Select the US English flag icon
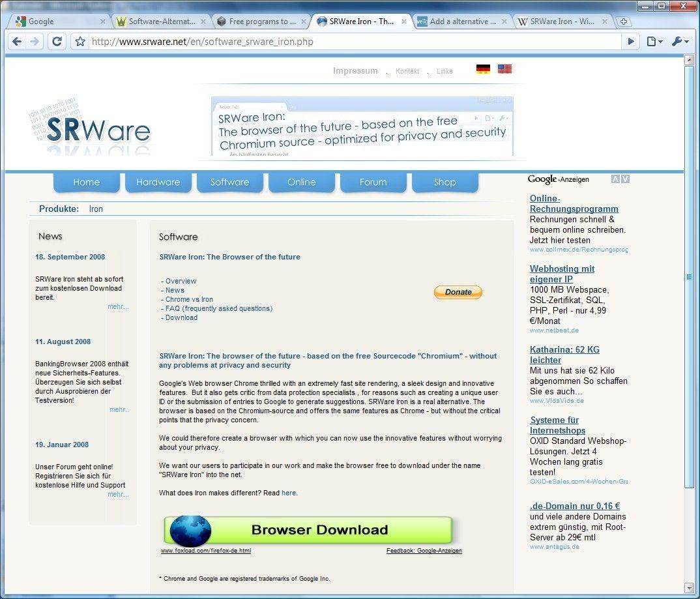The width and height of the screenshot is (700, 599). pos(504,69)
